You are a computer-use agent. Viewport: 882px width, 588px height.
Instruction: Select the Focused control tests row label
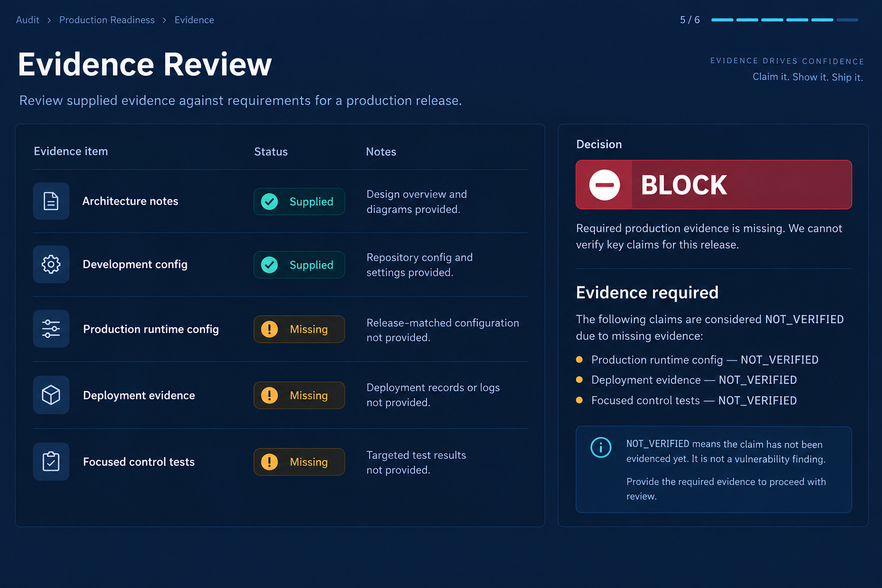point(139,462)
